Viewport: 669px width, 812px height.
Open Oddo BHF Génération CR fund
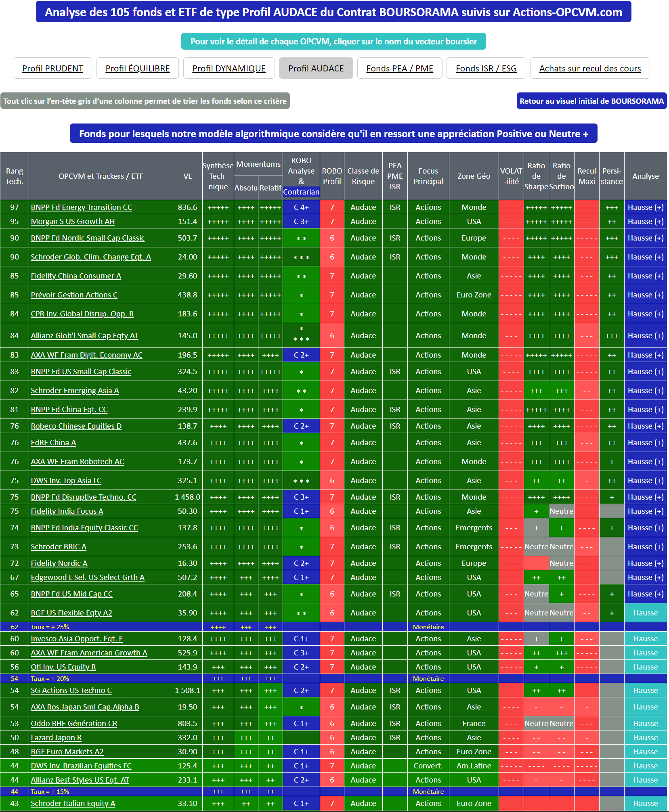[x=74, y=724]
